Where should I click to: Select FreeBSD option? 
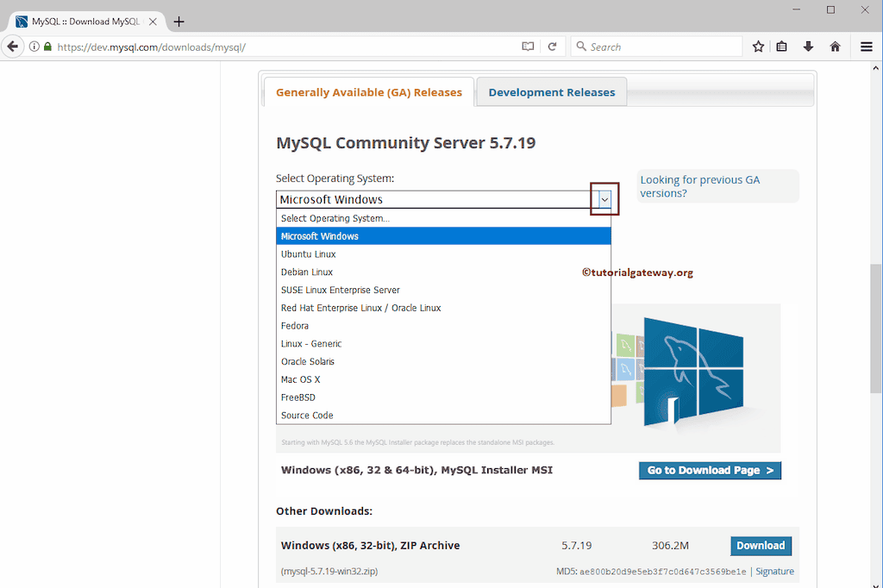tap(444, 397)
